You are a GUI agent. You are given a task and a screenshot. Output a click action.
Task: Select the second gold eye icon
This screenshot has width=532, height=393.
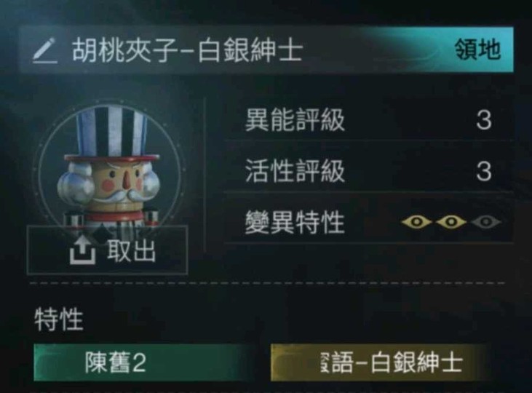(451, 222)
